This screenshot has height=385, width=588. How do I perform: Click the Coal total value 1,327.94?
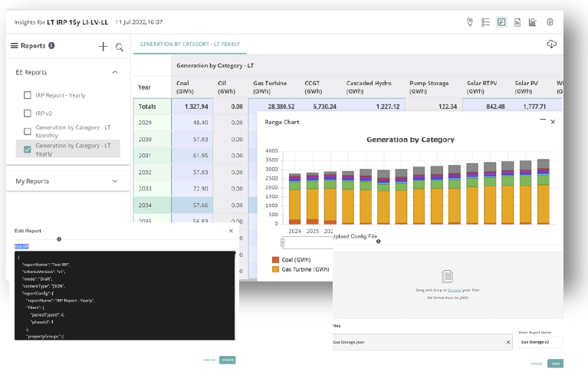point(196,107)
